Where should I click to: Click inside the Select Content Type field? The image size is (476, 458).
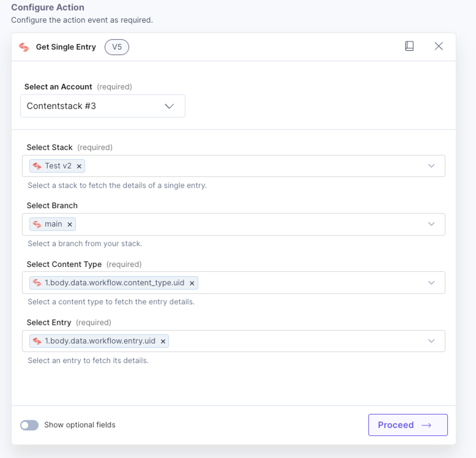(x=233, y=283)
